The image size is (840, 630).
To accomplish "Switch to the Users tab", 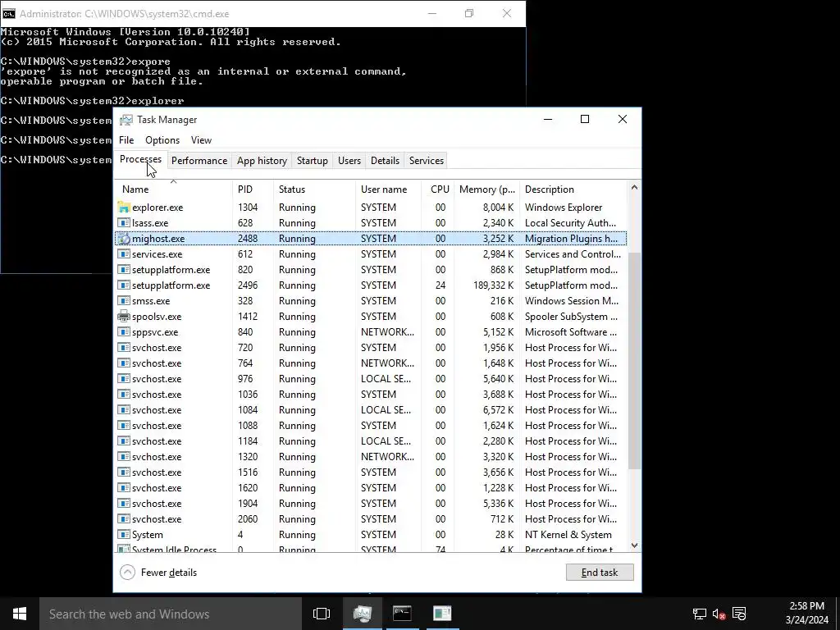I will point(349,161).
